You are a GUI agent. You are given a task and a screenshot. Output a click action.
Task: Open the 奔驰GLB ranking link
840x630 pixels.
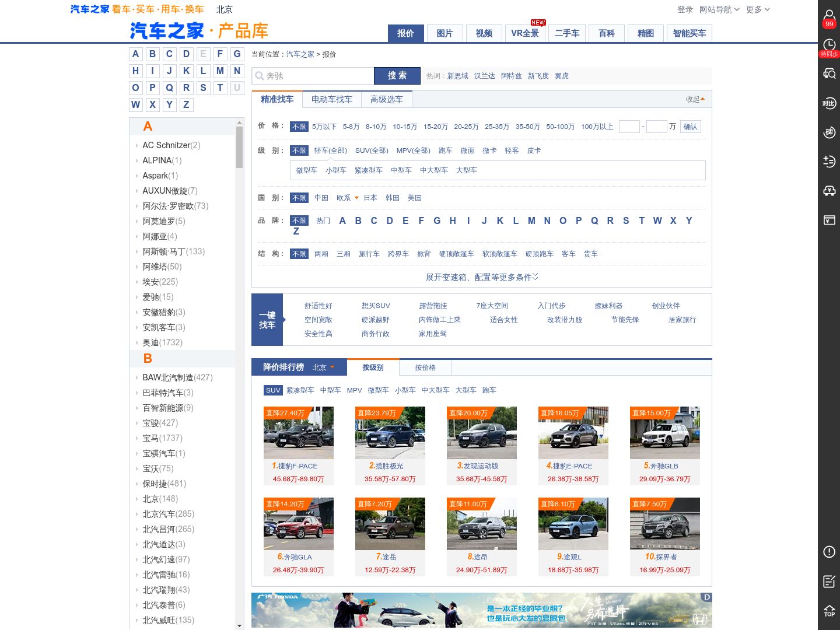[664, 466]
